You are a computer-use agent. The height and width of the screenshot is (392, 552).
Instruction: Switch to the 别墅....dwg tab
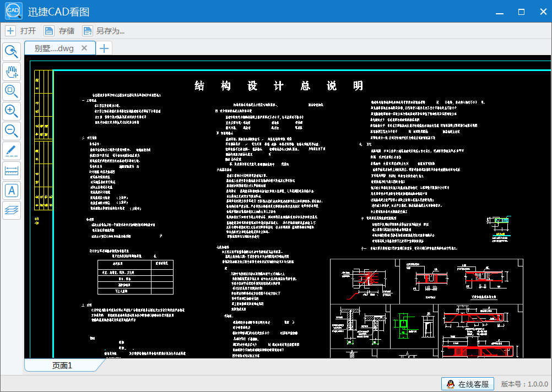pyautogui.click(x=60, y=48)
